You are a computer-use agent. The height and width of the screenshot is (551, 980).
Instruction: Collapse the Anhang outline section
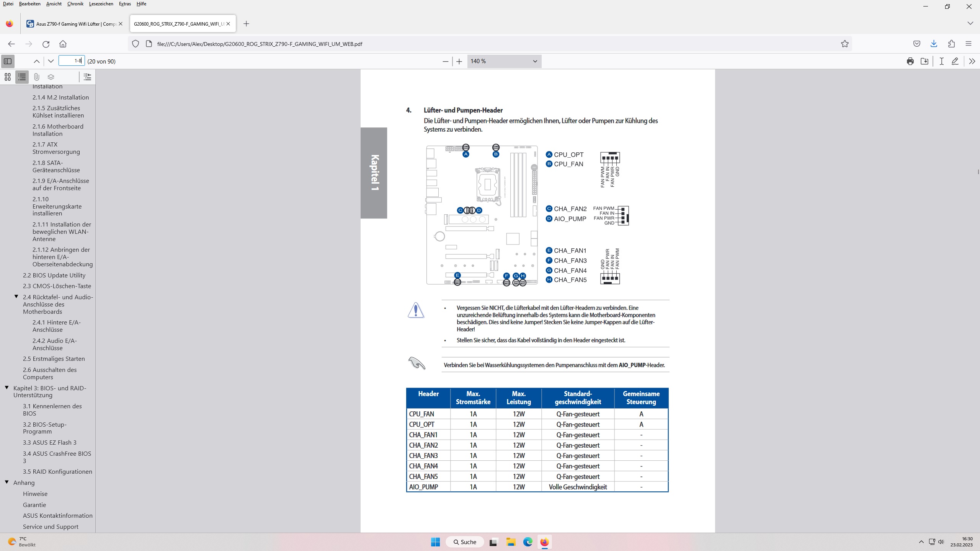(x=7, y=482)
